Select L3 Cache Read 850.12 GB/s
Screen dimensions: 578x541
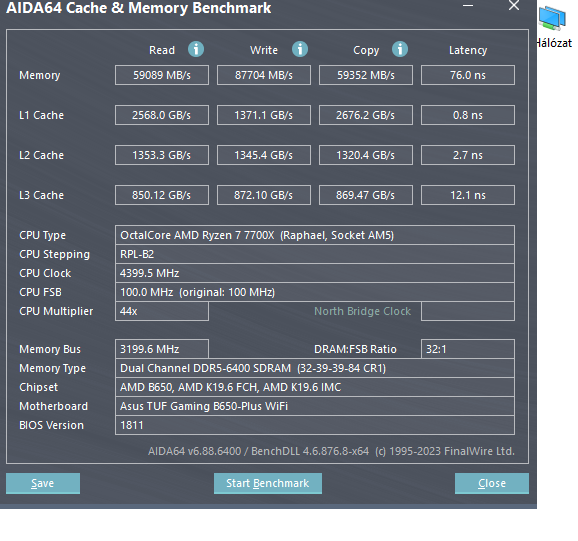point(162,195)
